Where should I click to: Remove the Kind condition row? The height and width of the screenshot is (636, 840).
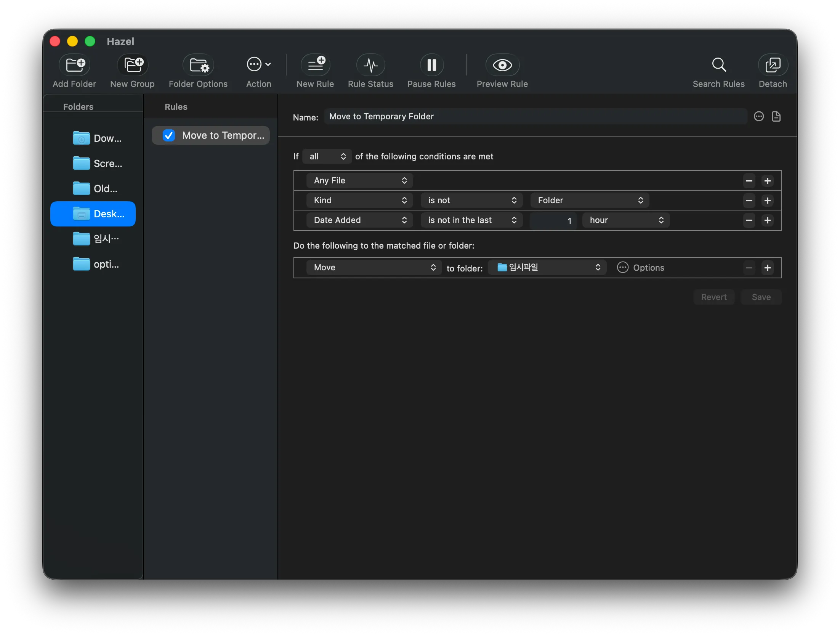coord(749,200)
